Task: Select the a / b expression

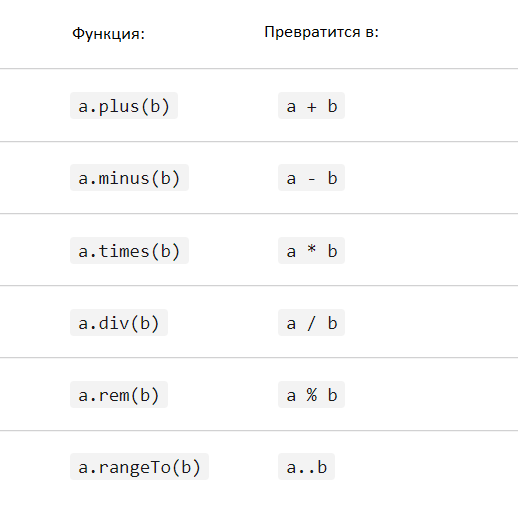Action: click(311, 323)
